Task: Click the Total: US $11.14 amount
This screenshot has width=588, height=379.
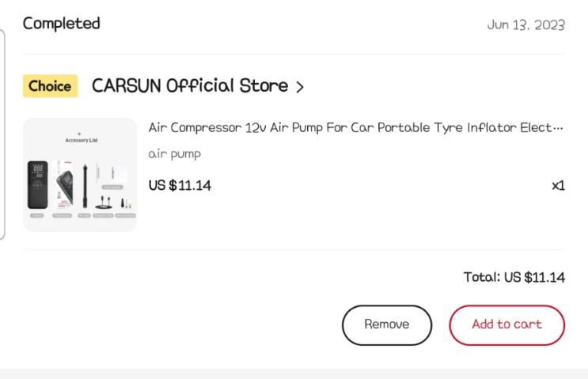Action: (514, 277)
